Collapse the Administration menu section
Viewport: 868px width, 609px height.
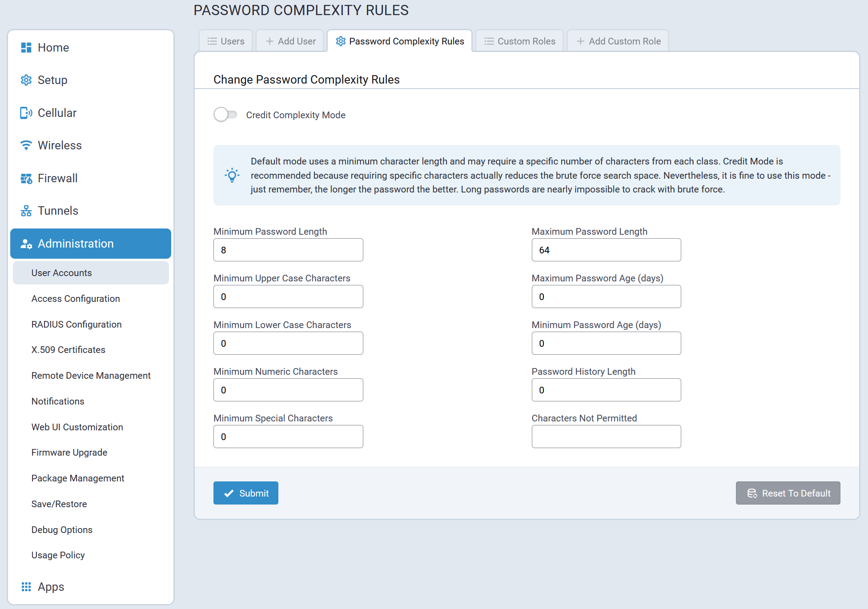click(x=91, y=244)
